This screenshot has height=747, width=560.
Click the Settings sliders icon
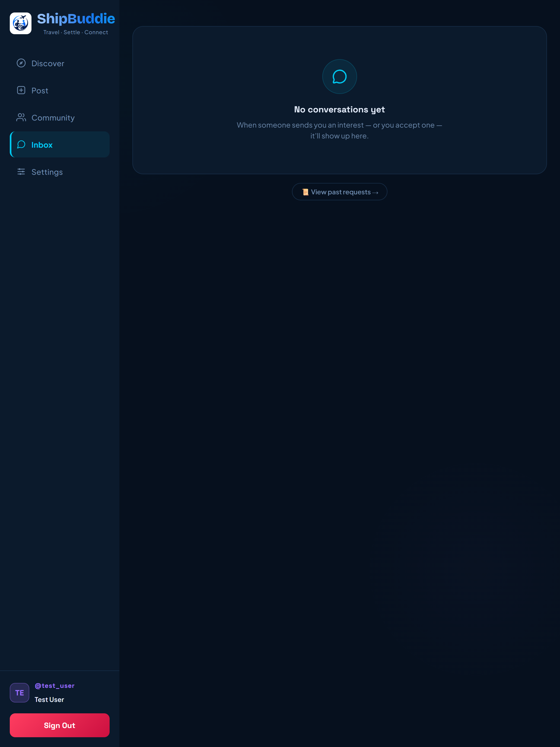click(x=21, y=172)
